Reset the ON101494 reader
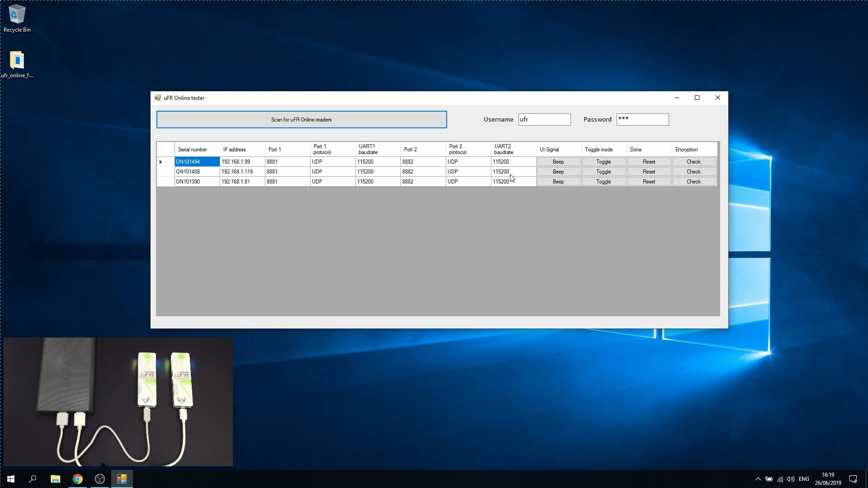Image resolution: width=868 pixels, height=488 pixels. (649, 162)
